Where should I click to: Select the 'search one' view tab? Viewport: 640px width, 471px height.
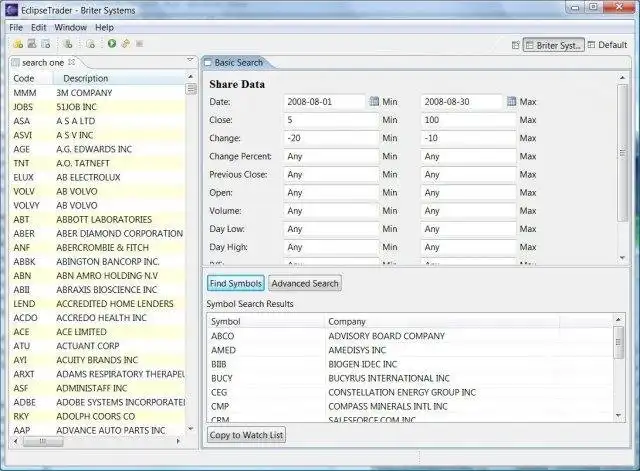coord(43,62)
